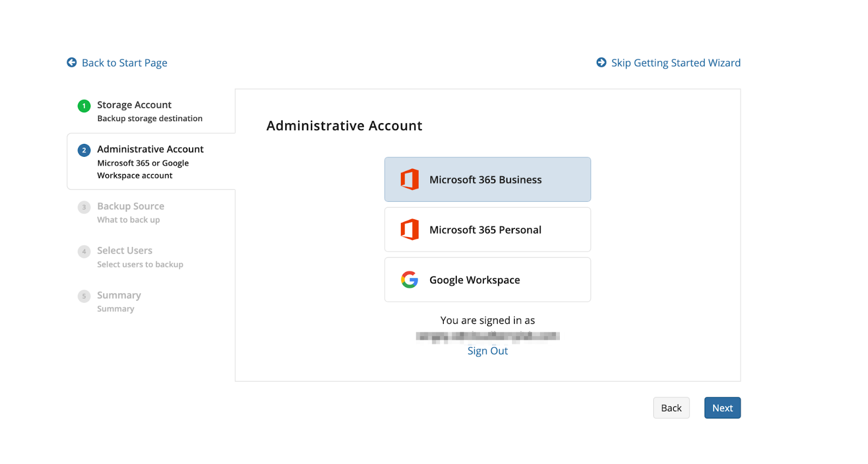Screen dimensions: 868x464
Task: Open the Back to Start Page link
Action: point(124,63)
